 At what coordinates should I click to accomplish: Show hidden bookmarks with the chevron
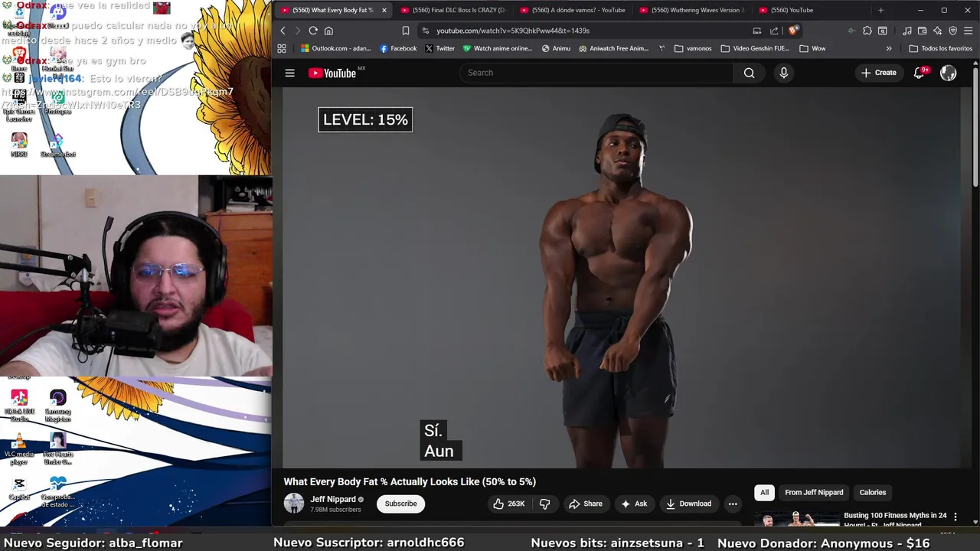tap(889, 48)
